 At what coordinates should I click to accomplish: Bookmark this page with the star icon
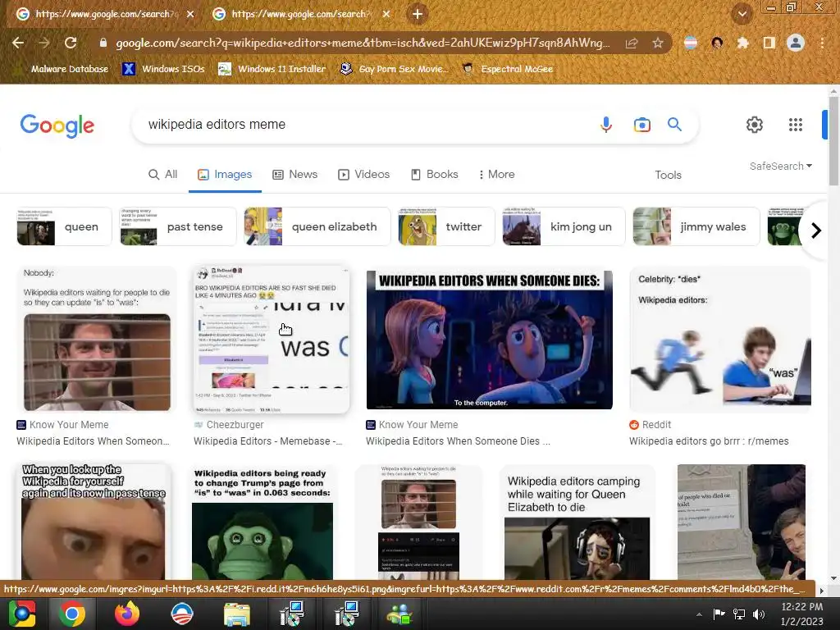[658, 43]
